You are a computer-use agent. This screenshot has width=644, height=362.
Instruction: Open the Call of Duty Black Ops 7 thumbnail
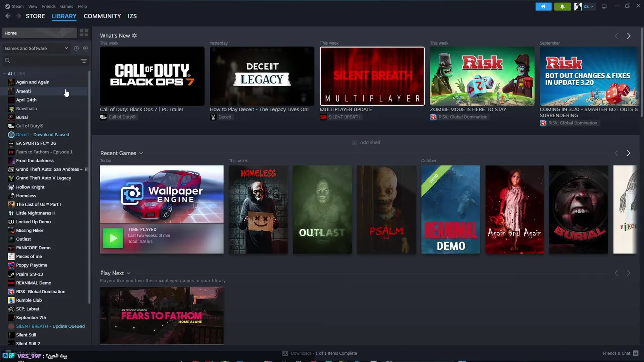[152, 76]
